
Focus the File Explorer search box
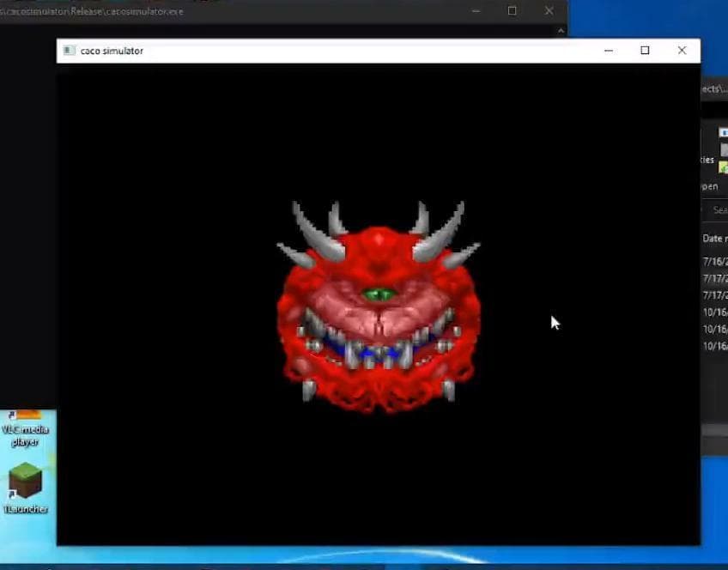[717, 209]
